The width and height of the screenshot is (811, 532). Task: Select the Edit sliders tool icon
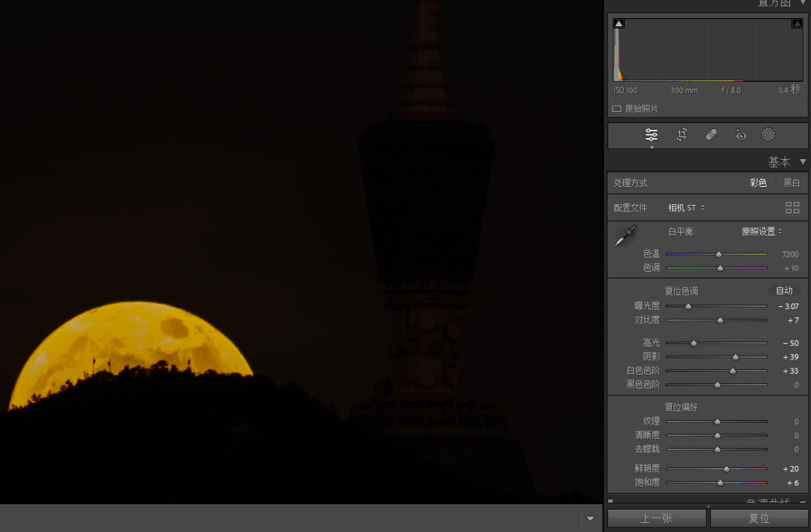(x=651, y=135)
